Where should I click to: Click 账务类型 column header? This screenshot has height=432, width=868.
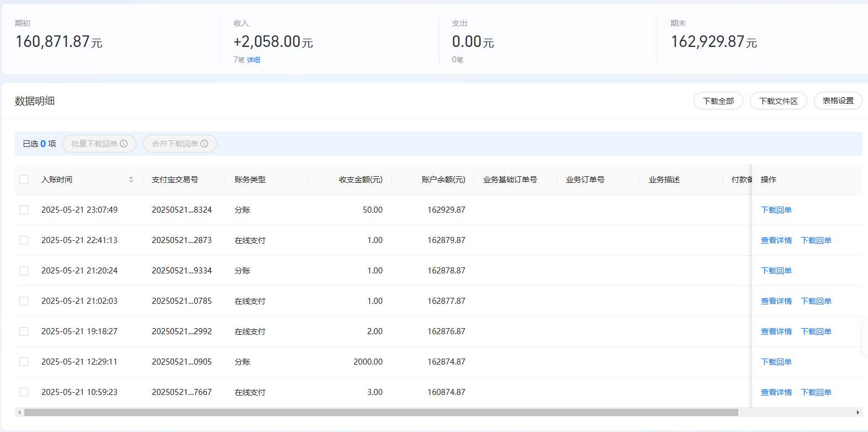250,180
